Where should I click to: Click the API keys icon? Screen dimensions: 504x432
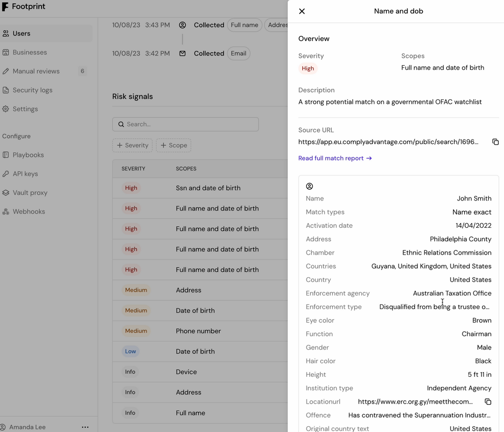pos(7,174)
